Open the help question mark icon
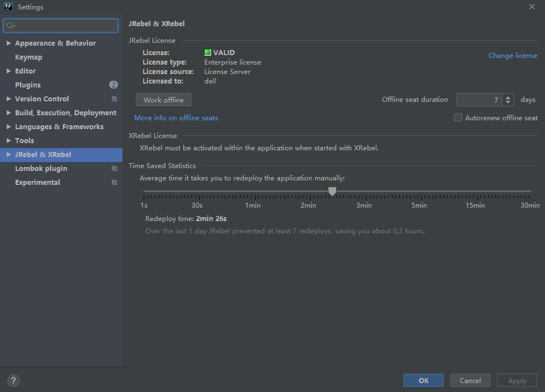The height and width of the screenshot is (392, 545). (13, 380)
